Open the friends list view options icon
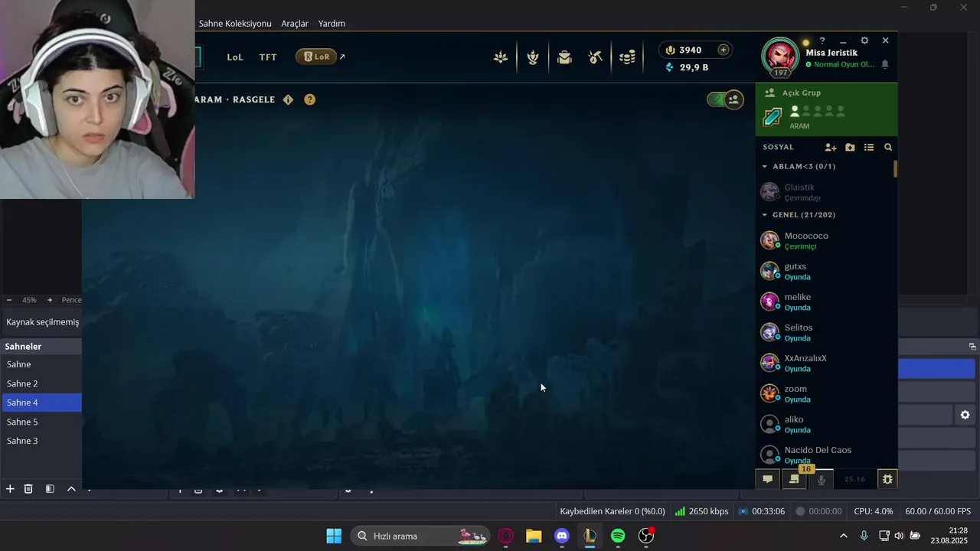The image size is (980, 551). point(869,147)
